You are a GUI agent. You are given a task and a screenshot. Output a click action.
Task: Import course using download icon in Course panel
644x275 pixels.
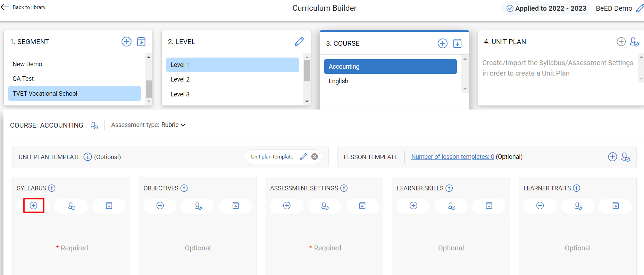tap(458, 43)
